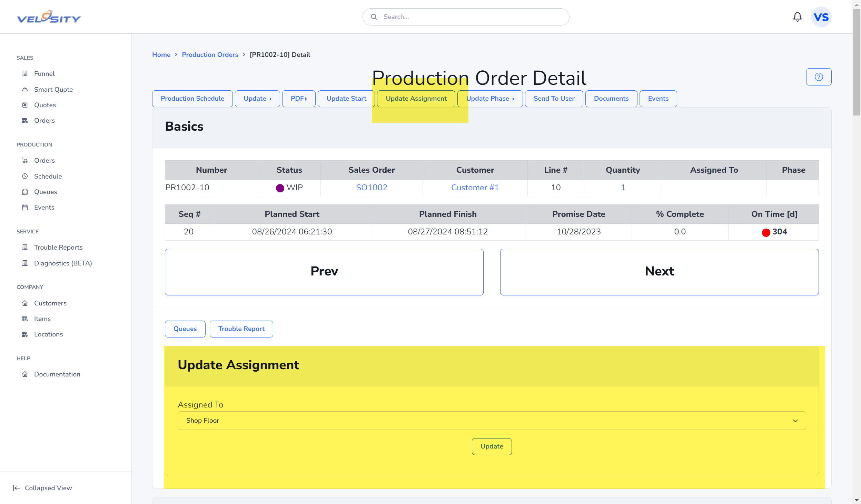Click the Send To User button
The width and height of the screenshot is (861, 504).
click(554, 99)
